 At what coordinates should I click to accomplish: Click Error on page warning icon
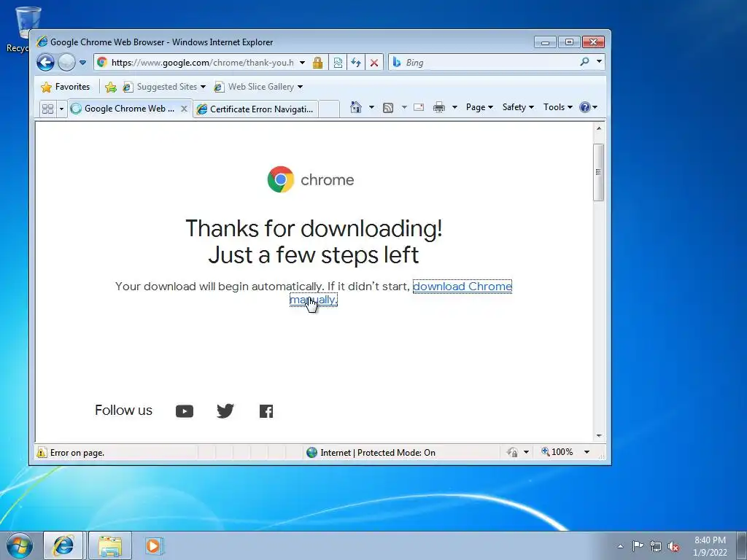[42, 452]
